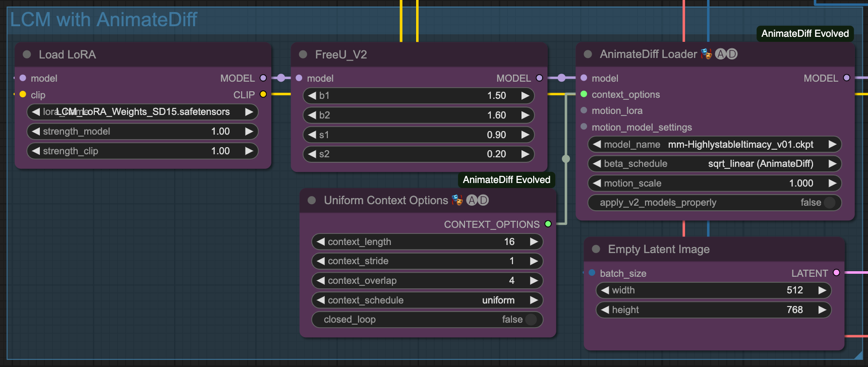Click the CONTEXT_OPTIONS output socket
Screen dimensions: 868x367
click(x=548, y=224)
